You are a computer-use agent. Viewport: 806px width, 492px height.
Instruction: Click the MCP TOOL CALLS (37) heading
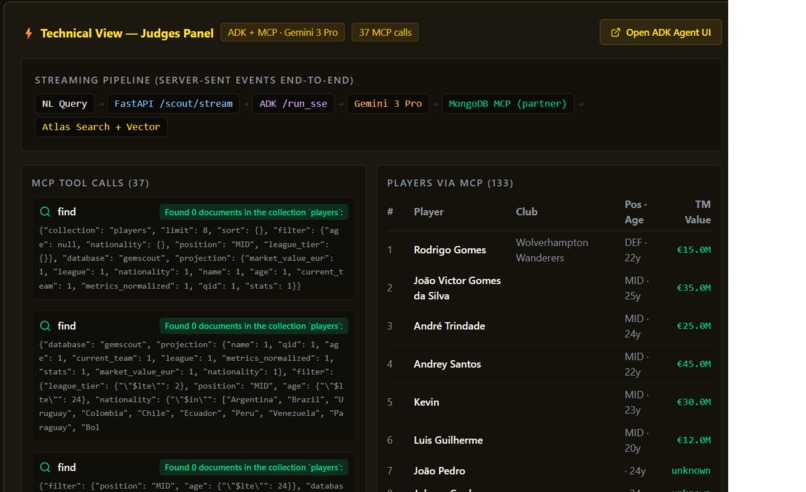90,183
